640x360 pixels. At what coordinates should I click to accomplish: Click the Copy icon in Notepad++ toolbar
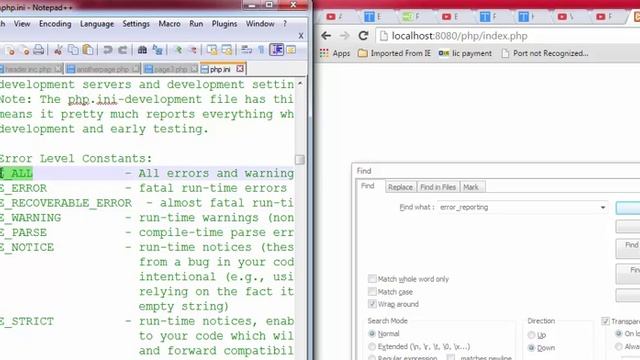(73, 50)
